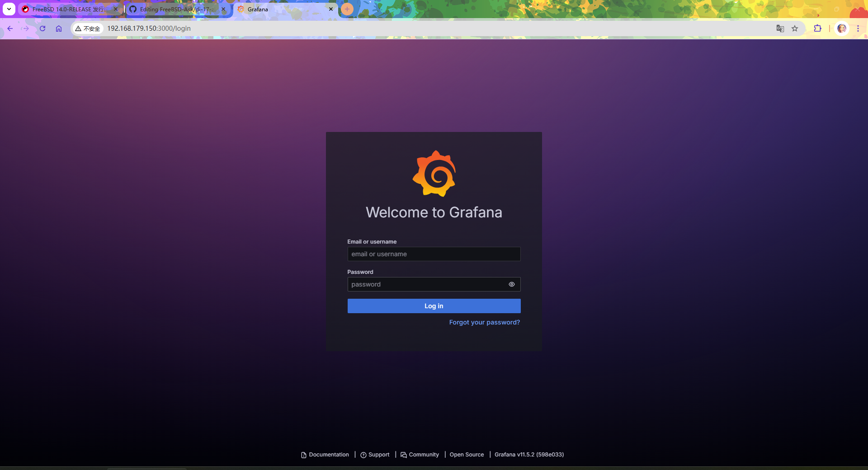
Task: Close the Editing FreeBSD-Ask tab
Action: (223, 9)
